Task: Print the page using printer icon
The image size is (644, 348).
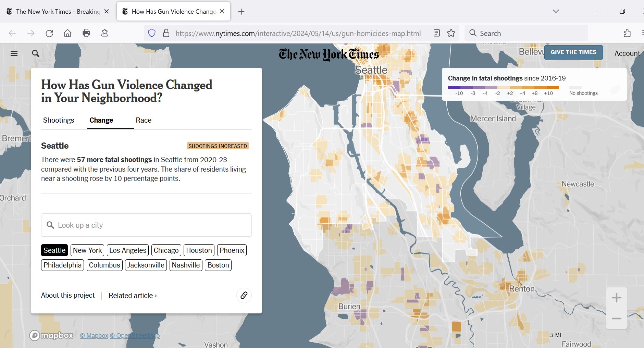Action: point(86,33)
